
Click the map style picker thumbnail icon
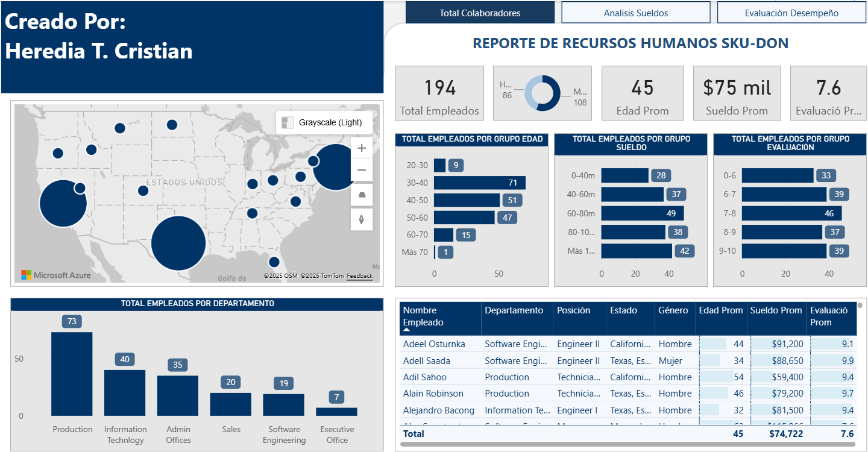coord(288,122)
